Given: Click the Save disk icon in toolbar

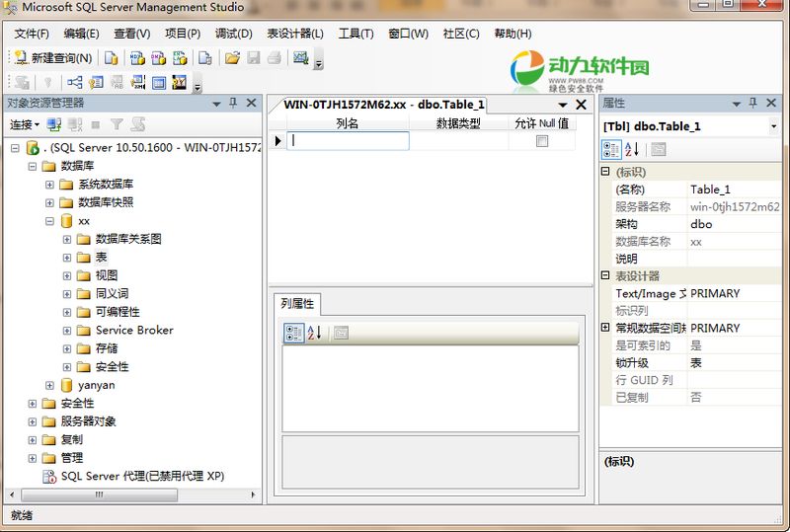Looking at the screenshot, I should click(254, 58).
